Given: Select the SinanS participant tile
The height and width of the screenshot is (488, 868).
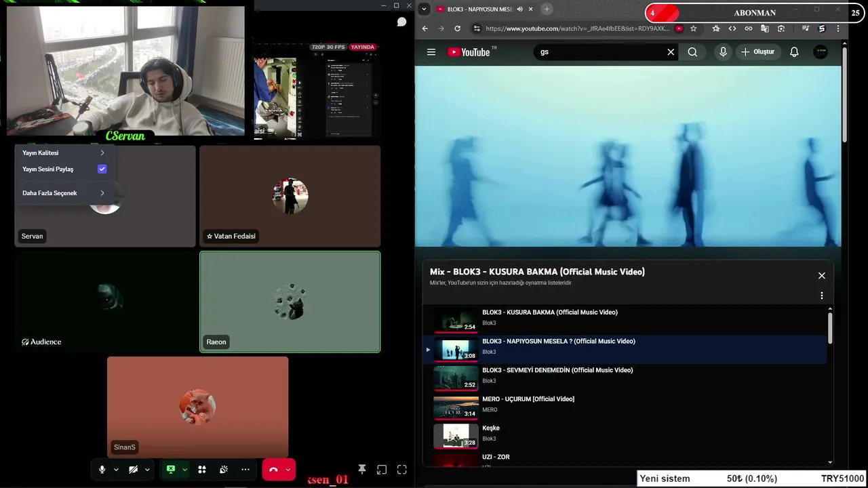Looking at the screenshot, I should pyautogui.click(x=197, y=407).
